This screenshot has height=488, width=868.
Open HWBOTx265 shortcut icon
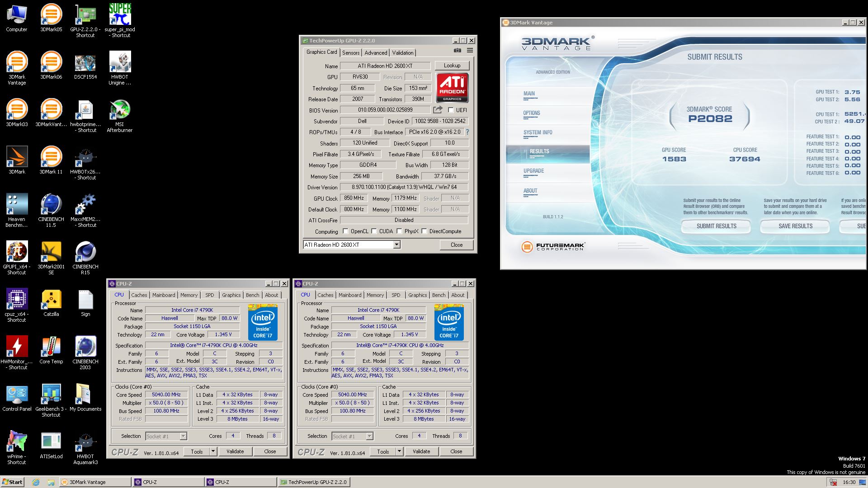click(85, 163)
